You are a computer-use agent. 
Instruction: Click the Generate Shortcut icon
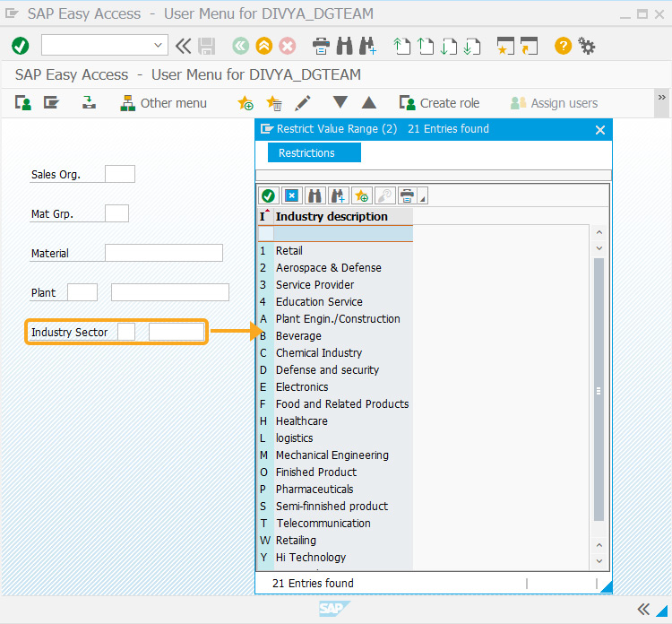pyautogui.click(x=529, y=46)
